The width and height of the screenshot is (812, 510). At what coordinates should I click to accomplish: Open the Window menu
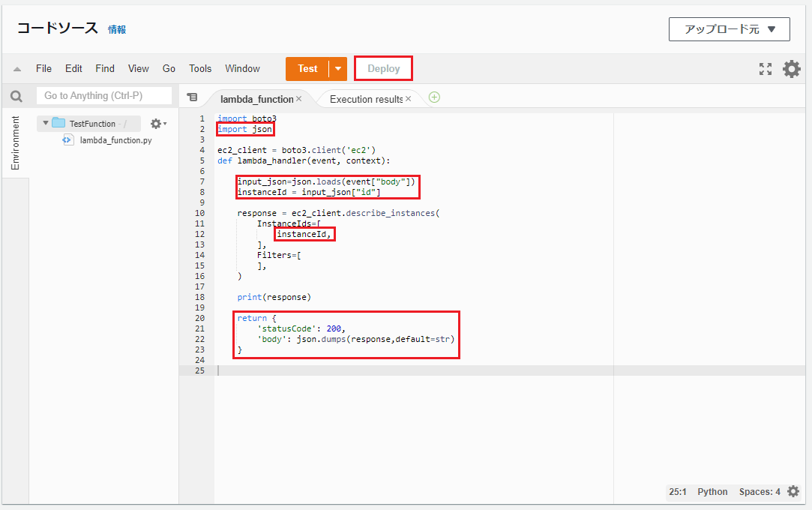(242, 68)
